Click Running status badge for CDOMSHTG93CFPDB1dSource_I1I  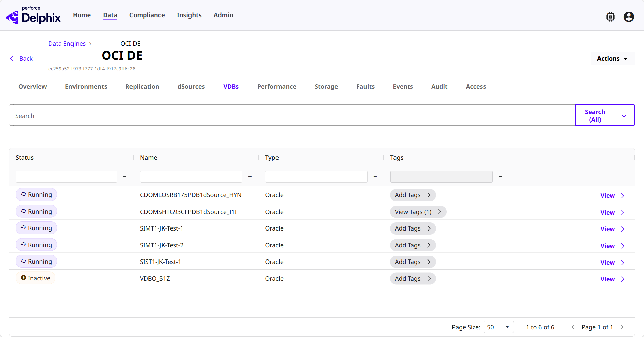[x=36, y=211]
